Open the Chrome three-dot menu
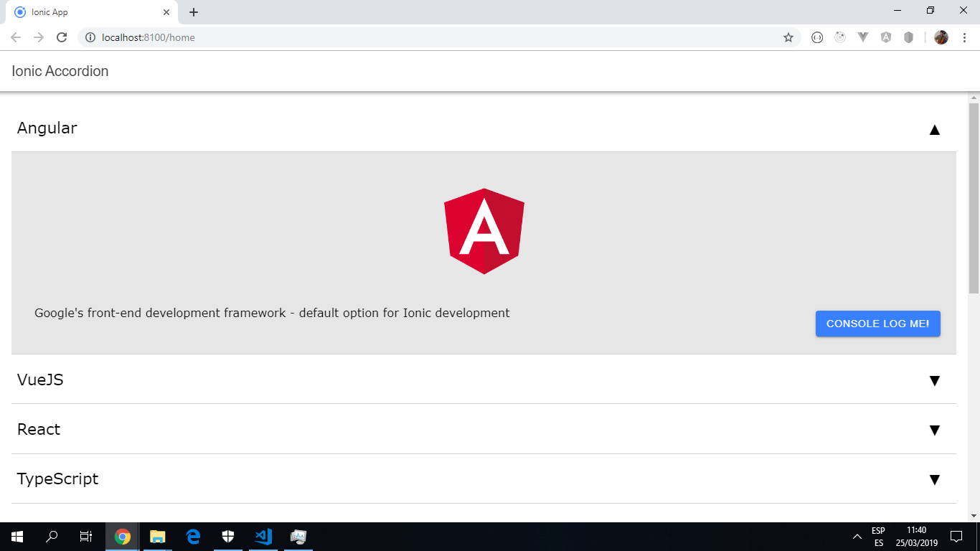This screenshot has width=980, height=551. pyautogui.click(x=965, y=37)
